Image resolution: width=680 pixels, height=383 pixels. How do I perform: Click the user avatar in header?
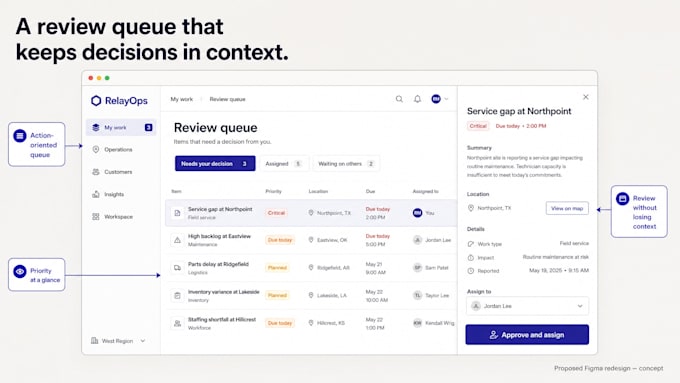pyautogui.click(x=436, y=99)
